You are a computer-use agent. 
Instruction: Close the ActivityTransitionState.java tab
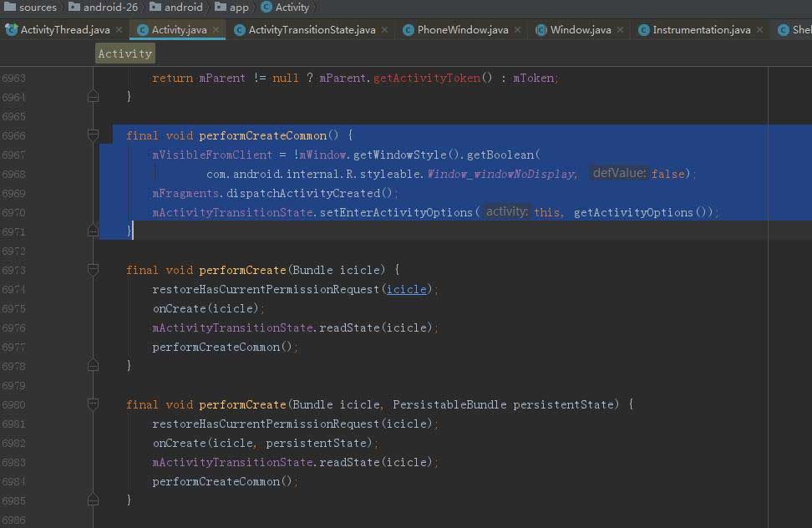385,30
